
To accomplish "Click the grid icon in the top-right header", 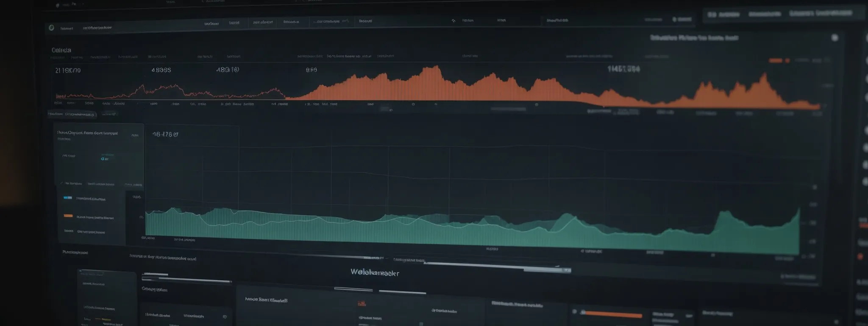I will point(712,14).
